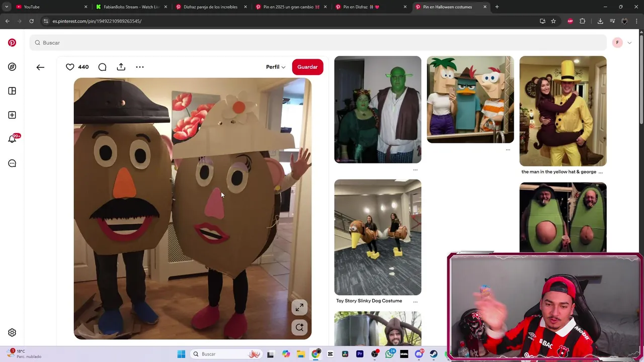Open Steam from the taskbar
644x362 pixels.
pos(434,354)
